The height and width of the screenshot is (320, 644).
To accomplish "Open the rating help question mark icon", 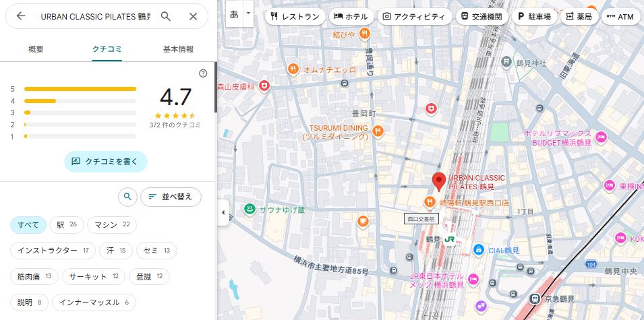I will pos(203,73).
